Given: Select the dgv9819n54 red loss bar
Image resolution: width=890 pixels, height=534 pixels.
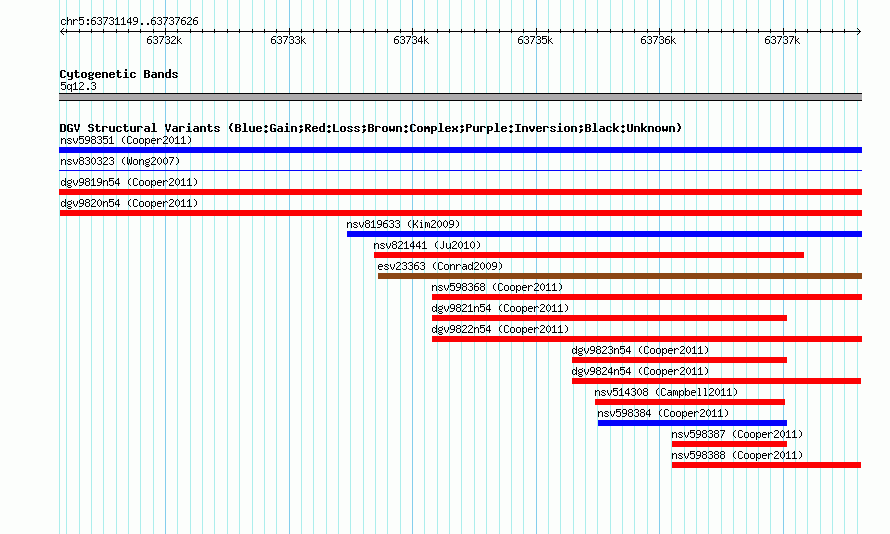Looking at the screenshot, I should point(460,192).
